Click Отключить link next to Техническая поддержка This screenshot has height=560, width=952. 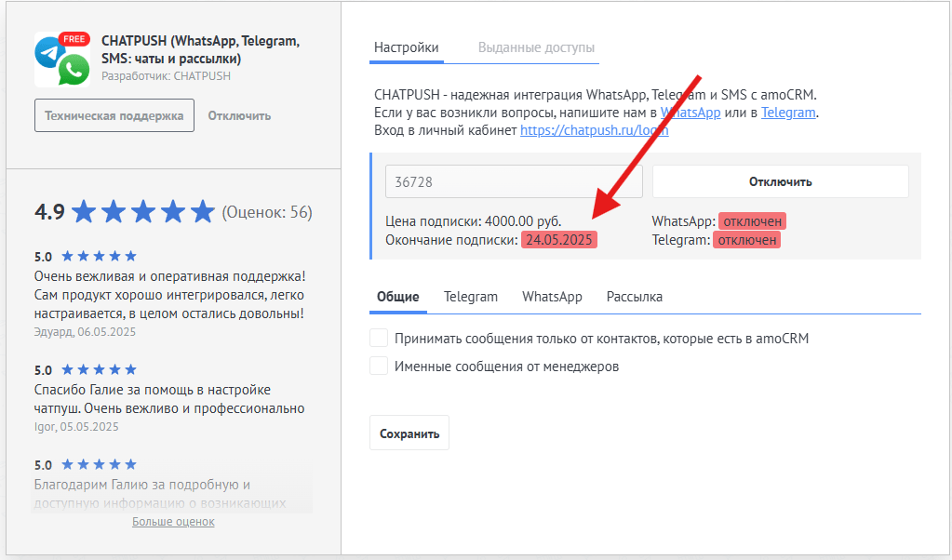[239, 116]
